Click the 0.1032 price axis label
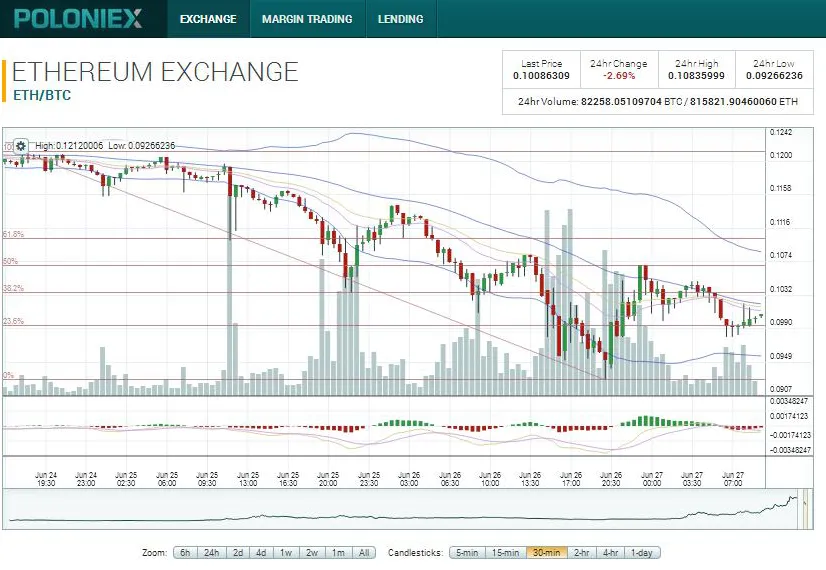The width and height of the screenshot is (826, 570). click(781, 289)
